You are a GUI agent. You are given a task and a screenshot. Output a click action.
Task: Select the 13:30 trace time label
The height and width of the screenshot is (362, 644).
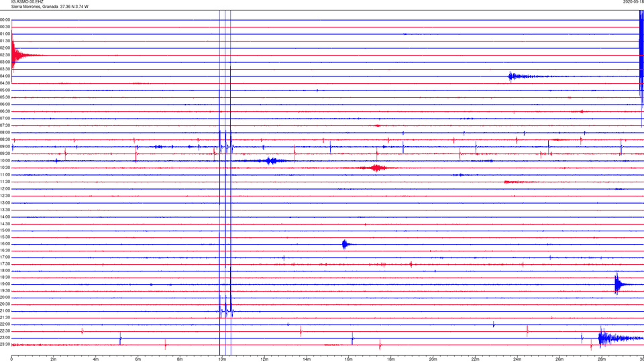tap(5, 210)
